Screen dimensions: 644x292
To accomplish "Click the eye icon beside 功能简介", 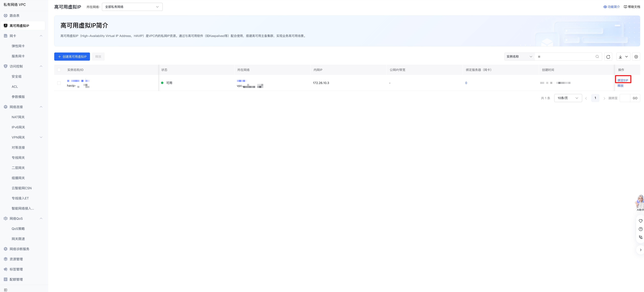I will pos(605,7).
